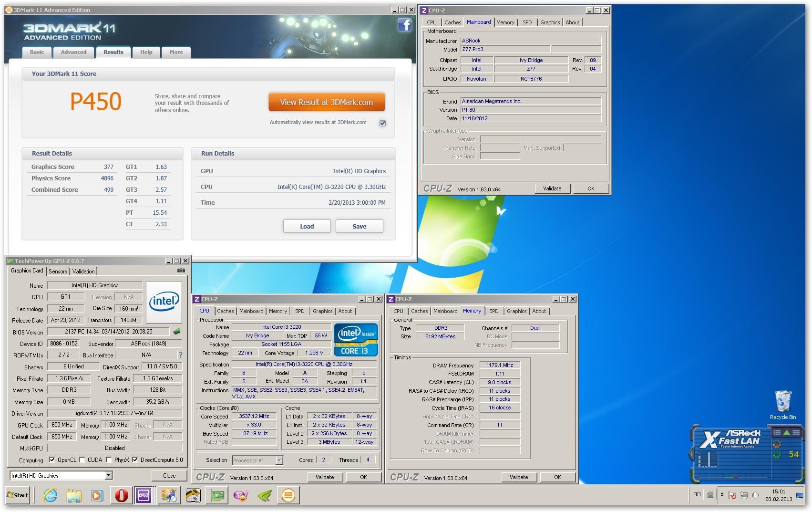This screenshot has height=512, width=812.
Task: Click the Z77 Pro3 model field
Action: pyautogui.click(x=505, y=49)
